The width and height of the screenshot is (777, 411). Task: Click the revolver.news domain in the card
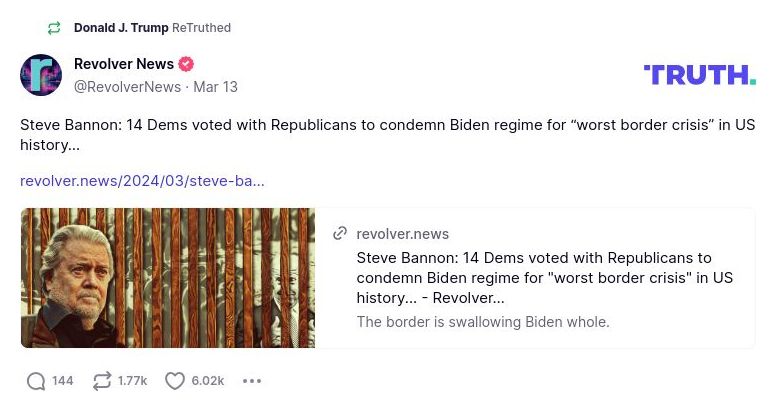click(x=403, y=234)
